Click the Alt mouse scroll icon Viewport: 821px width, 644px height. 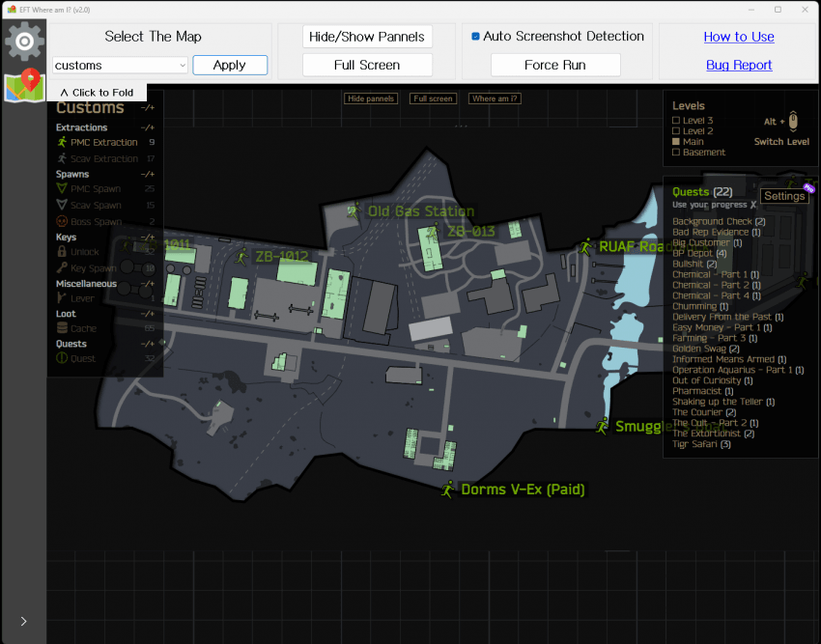tap(793, 121)
